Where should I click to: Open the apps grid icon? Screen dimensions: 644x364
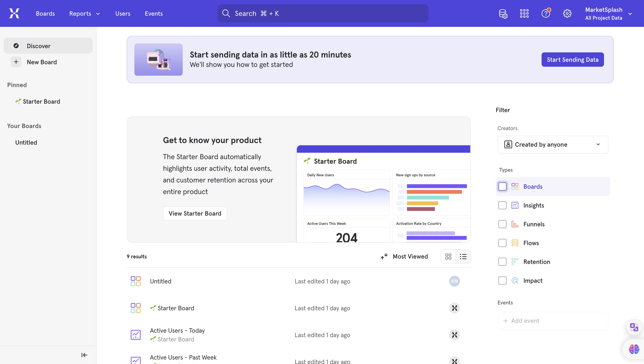click(x=524, y=13)
